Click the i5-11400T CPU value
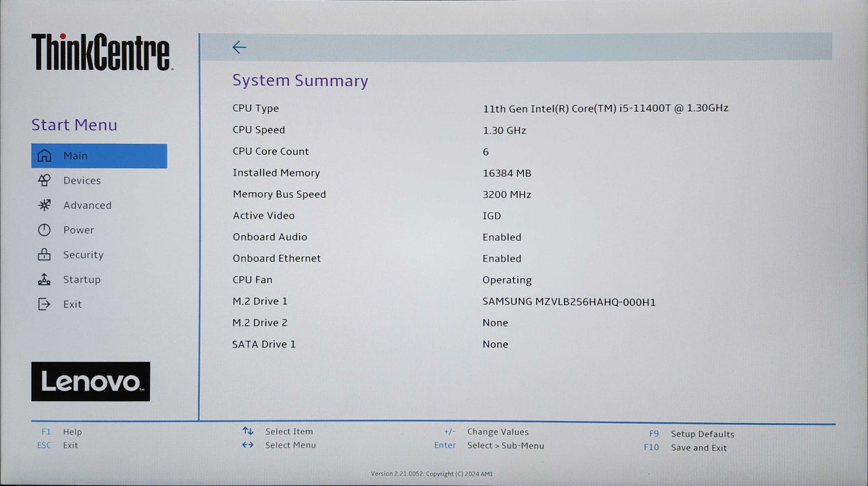Screen dimensions: 868x486 point(606,108)
